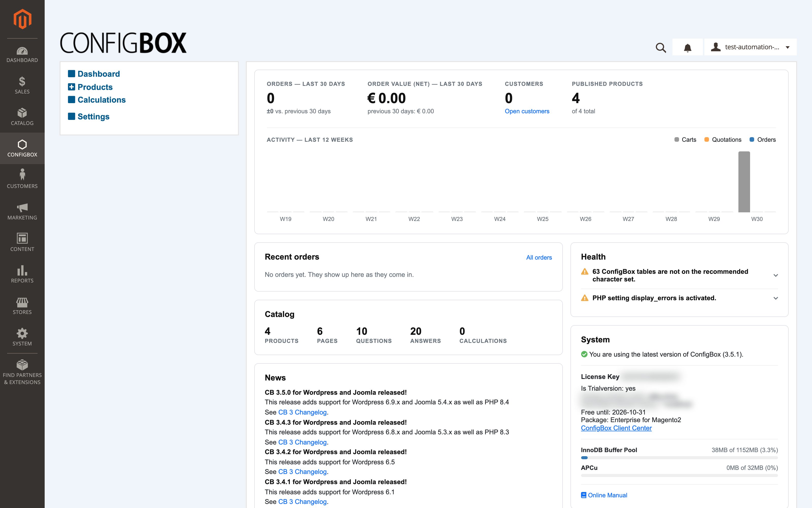Open CB 3 Changelog link under 3.4.1
The image size is (812, 508).
coord(302,502)
